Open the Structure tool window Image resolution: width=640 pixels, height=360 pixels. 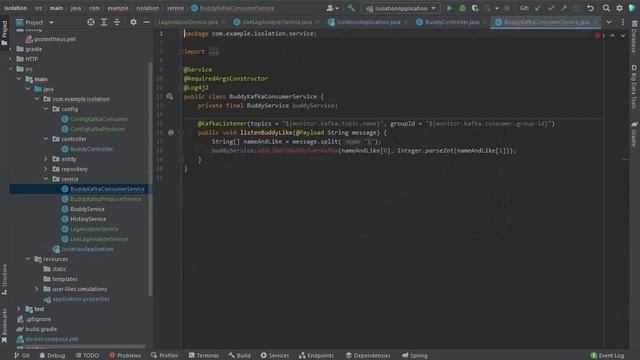click(x=4, y=280)
